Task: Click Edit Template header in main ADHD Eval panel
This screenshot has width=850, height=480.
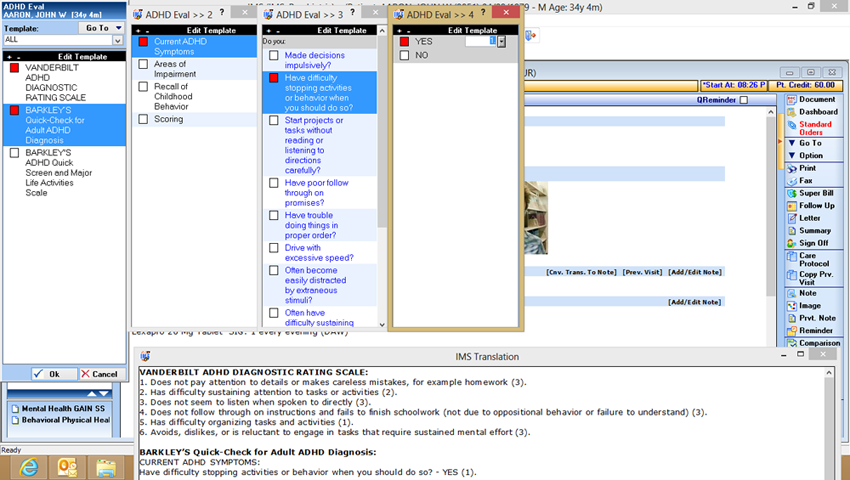Action: pyautogui.click(x=83, y=56)
